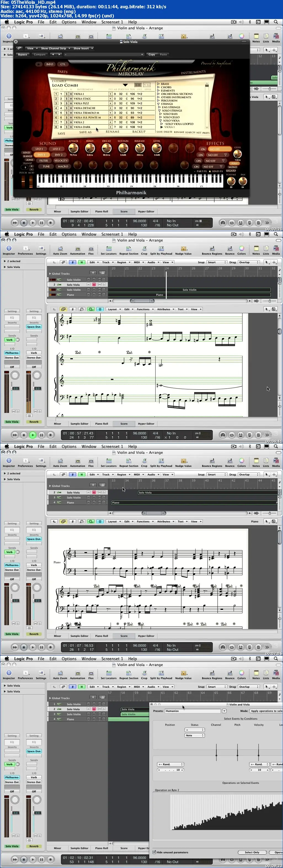Open the Show Channel Strip dropdown
Screen dimensions: 283x868
click(55, 48)
